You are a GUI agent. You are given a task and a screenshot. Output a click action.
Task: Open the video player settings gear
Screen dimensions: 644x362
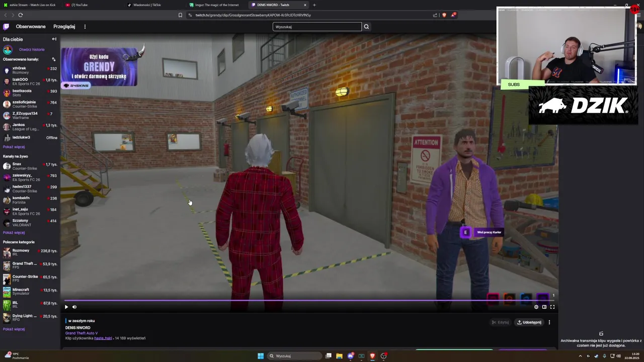click(x=536, y=307)
